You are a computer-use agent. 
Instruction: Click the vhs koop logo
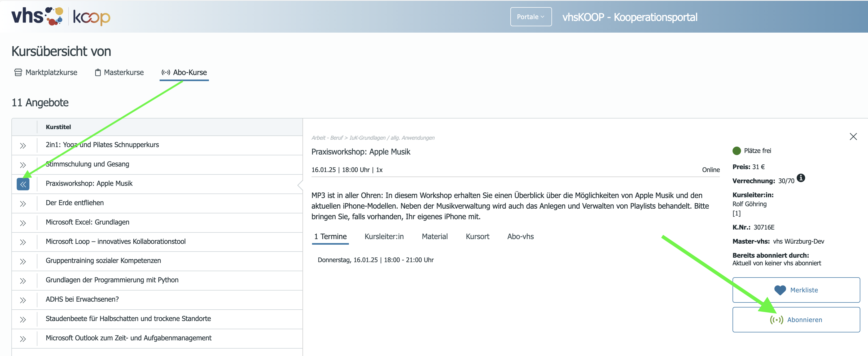coord(61,16)
